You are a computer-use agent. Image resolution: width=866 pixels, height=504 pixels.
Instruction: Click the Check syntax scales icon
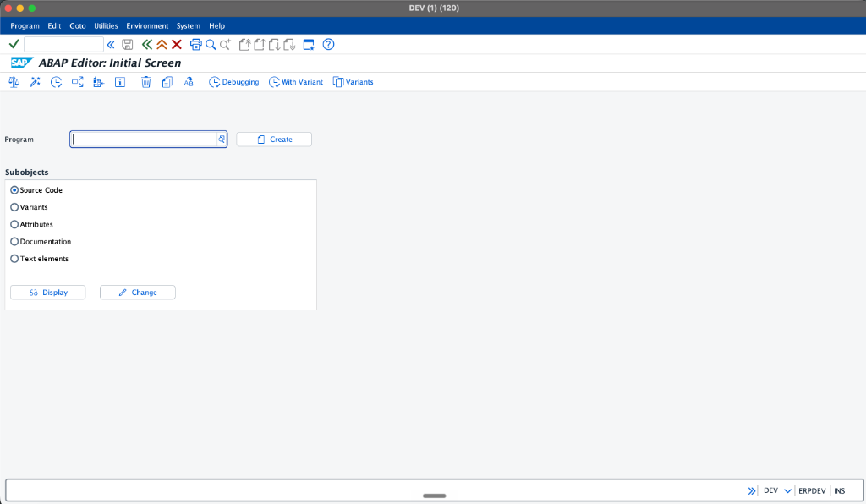pos(14,82)
